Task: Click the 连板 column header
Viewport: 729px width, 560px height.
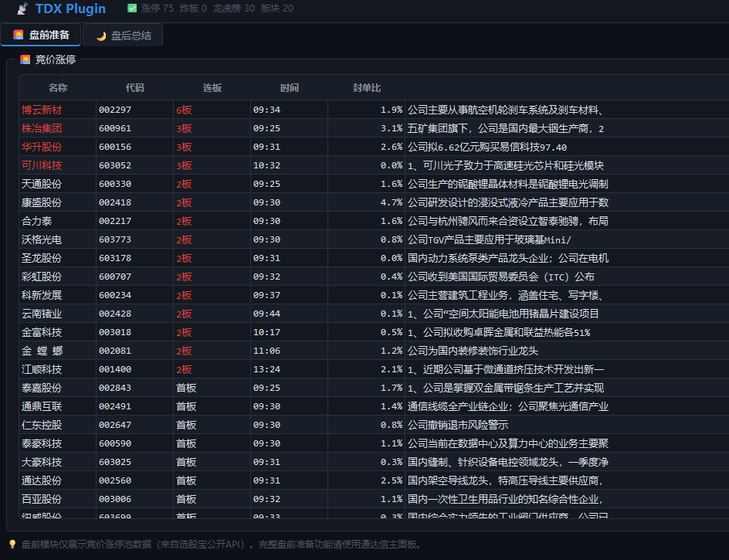Action: [212, 88]
